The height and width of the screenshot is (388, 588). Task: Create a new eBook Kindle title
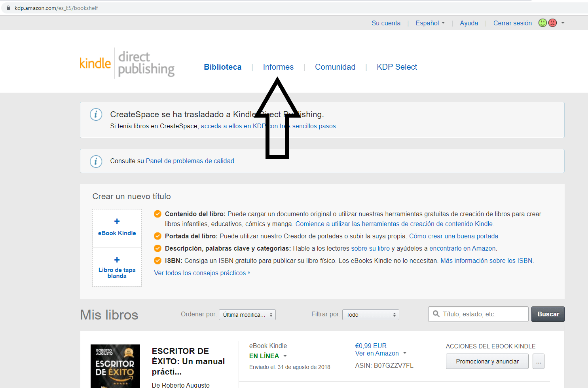(117, 228)
